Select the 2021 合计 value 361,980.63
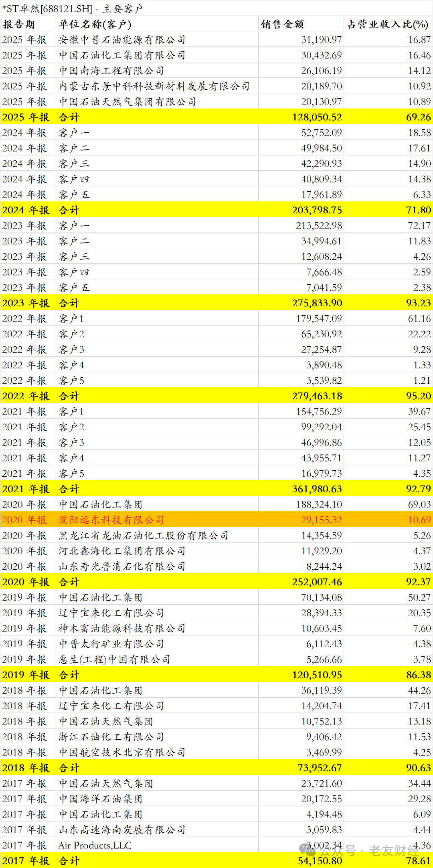Viewport: 433px width, 868px height. pyautogui.click(x=317, y=489)
